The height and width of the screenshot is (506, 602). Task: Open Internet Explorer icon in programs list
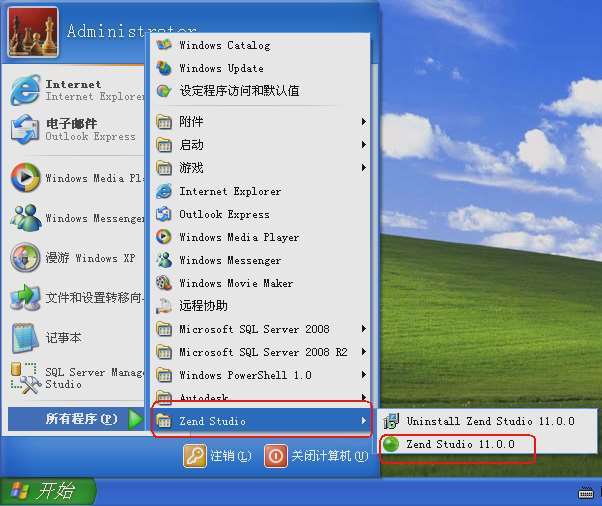click(164, 191)
